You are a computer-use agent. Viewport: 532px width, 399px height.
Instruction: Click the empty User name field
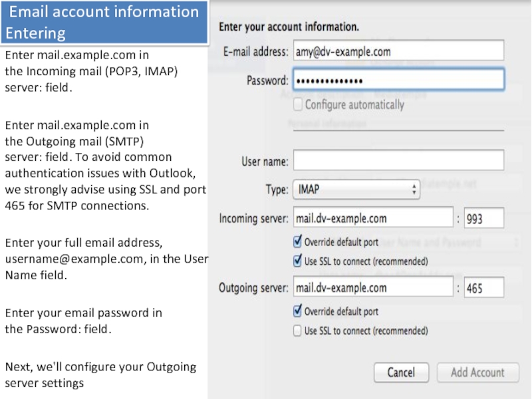tap(398, 160)
